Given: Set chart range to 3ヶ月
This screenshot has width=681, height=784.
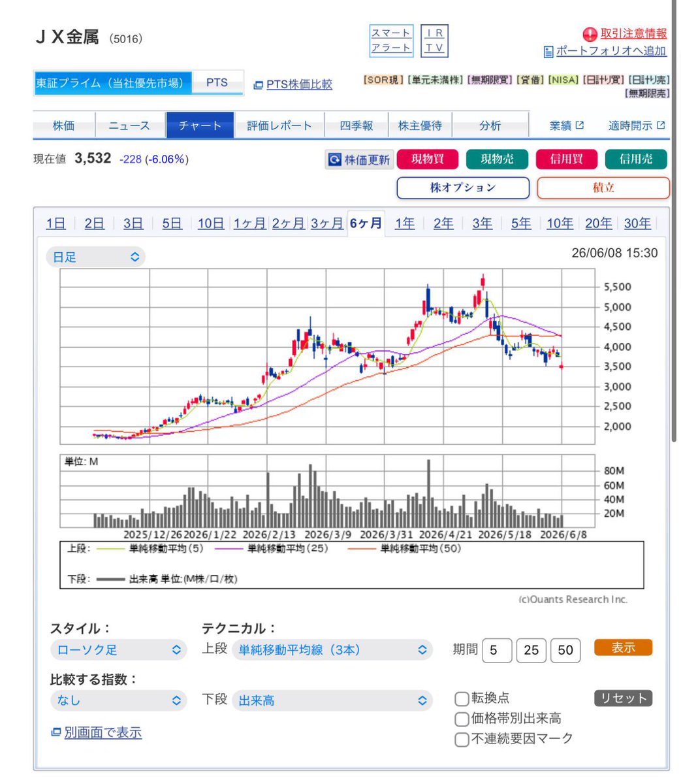Looking at the screenshot, I should point(327,223).
